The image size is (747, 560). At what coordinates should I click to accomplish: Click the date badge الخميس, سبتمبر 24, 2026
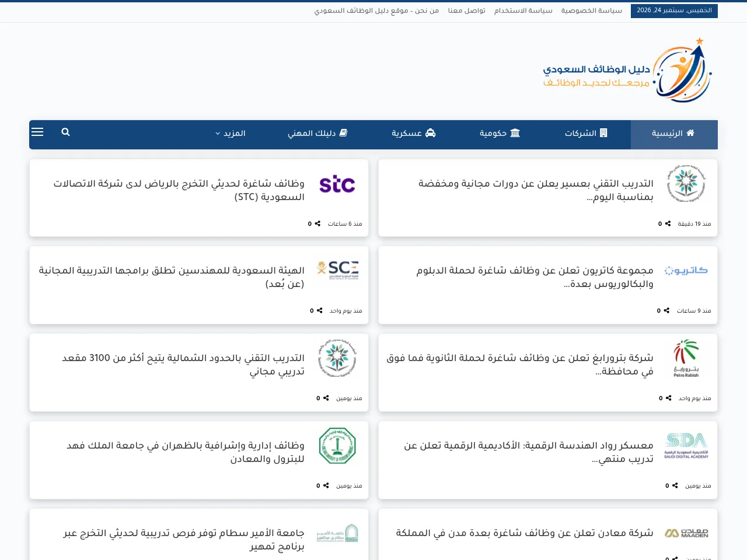pyautogui.click(x=674, y=10)
